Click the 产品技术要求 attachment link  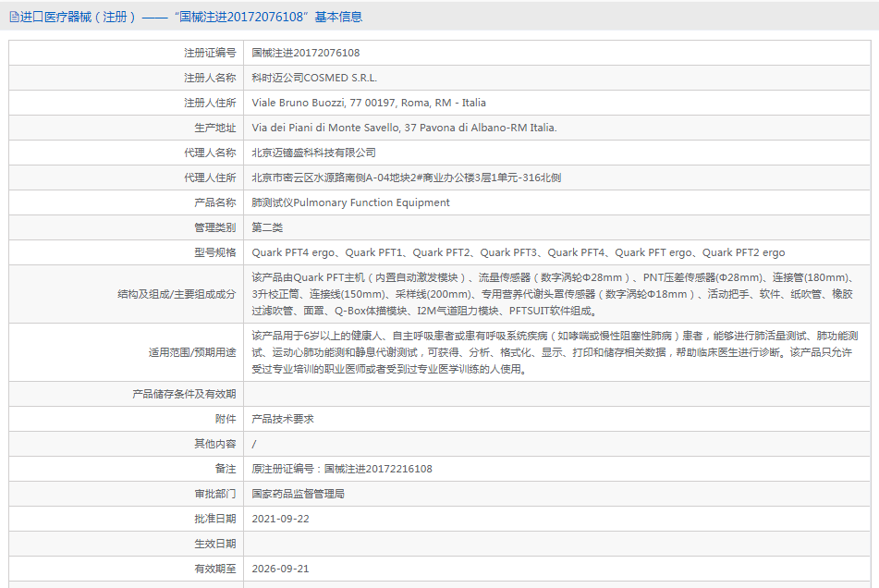pyautogui.click(x=283, y=419)
